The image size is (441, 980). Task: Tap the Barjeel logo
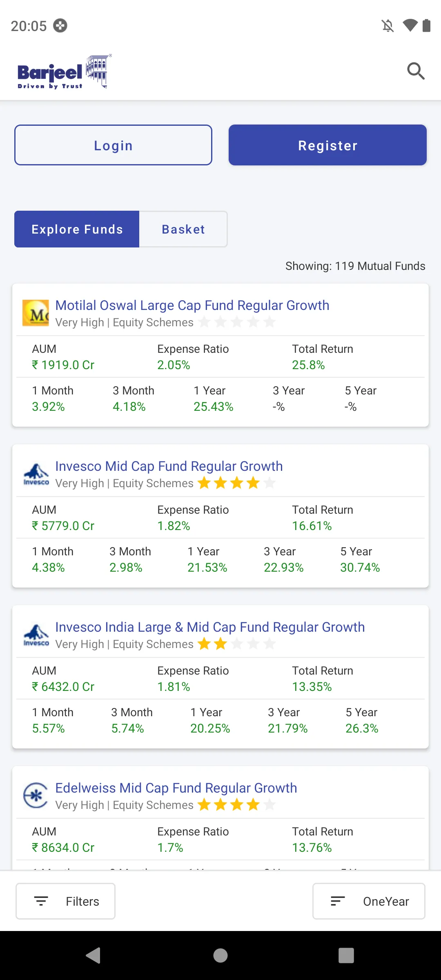point(64,71)
